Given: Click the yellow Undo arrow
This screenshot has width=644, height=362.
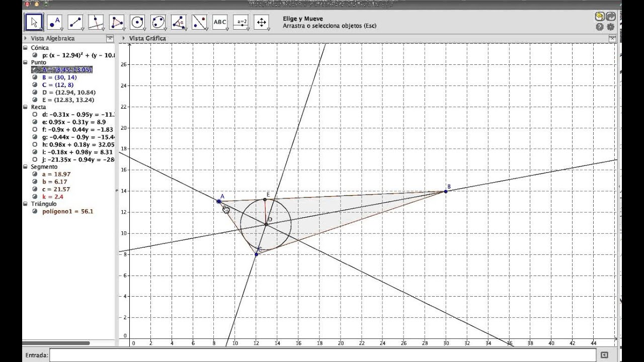Looking at the screenshot, I should point(600,17).
